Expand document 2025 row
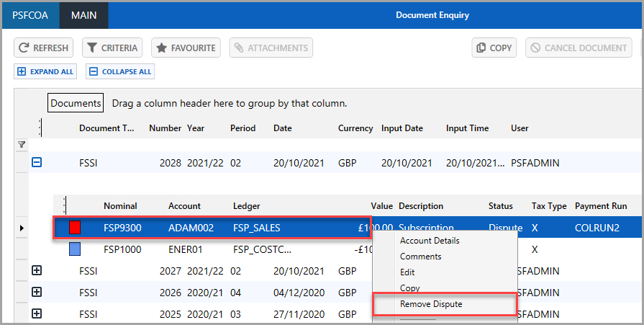 (x=37, y=314)
